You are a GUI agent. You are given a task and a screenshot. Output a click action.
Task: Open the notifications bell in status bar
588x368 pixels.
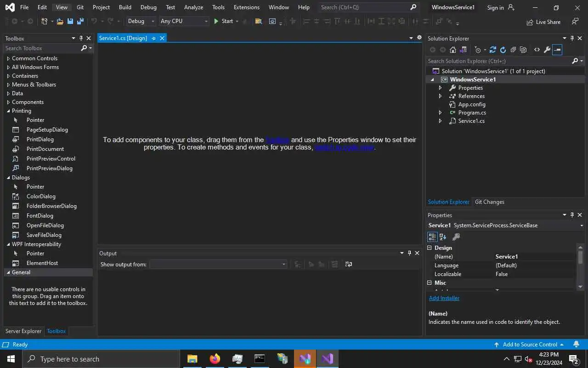point(577,344)
